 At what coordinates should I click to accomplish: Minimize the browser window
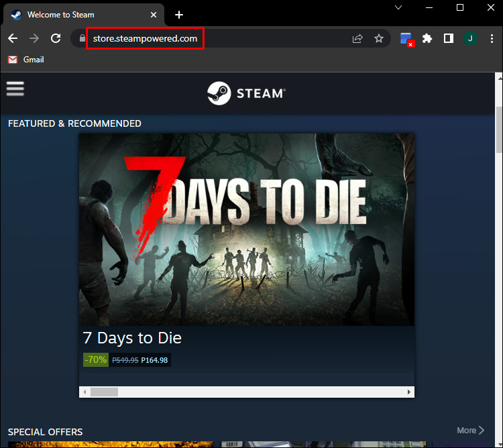pyautogui.click(x=429, y=7)
